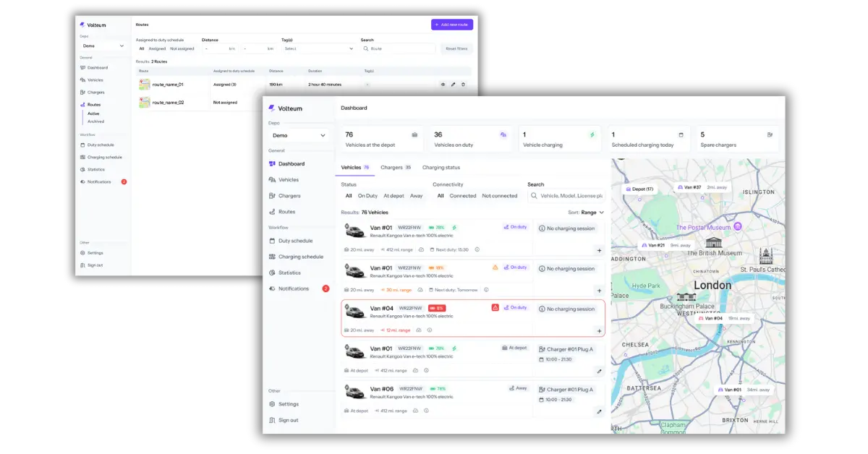868x454 pixels.
Task: Click the Spare chargers card
Action: click(737, 140)
